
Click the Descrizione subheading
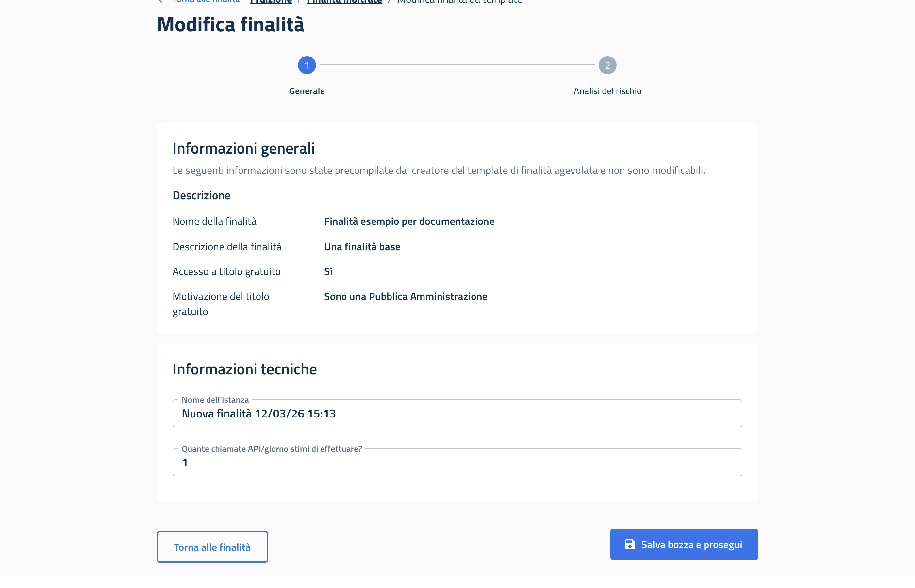pos(201,195)
